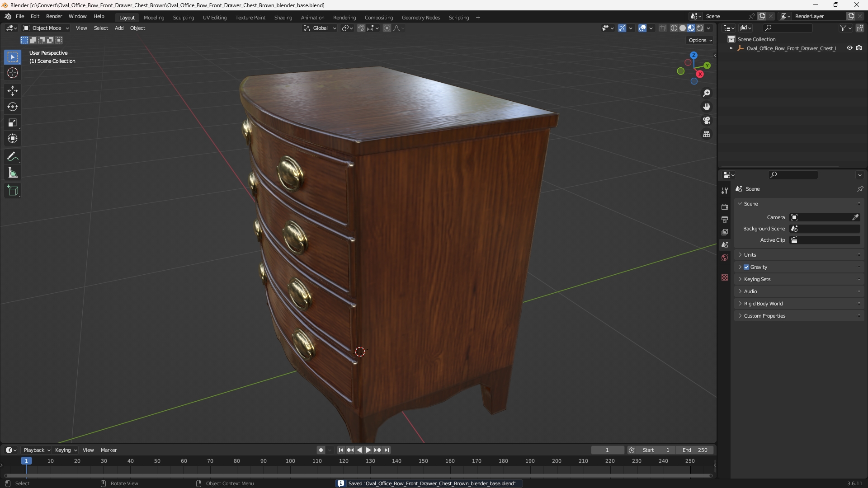Open the Global orientation dropdown
This screenshot has height=488, width=868.
click(320, 28)
